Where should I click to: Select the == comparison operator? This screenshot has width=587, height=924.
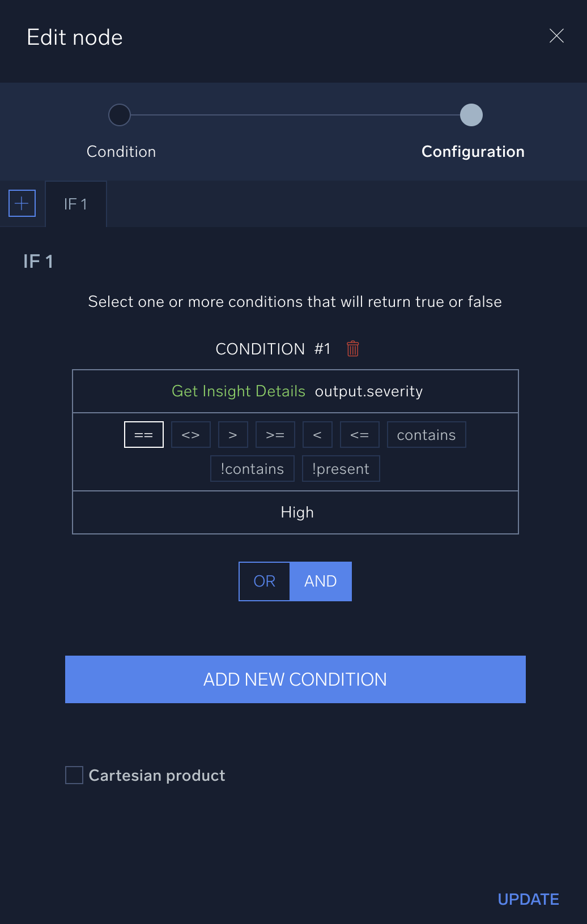tap(143, 434)
